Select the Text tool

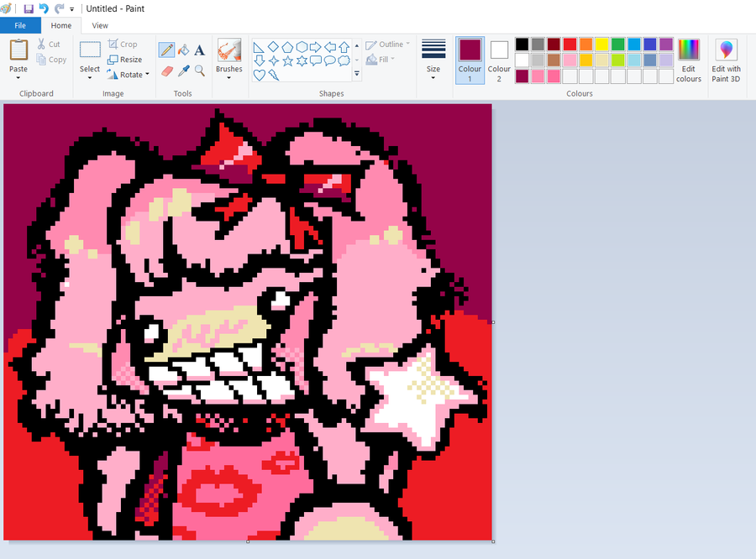coord(200,50)
